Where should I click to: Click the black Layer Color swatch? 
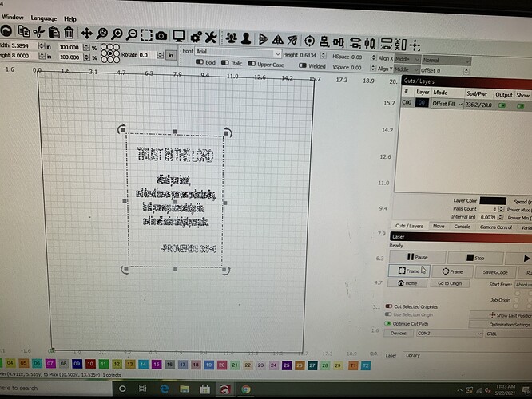click(x=493, y=200)
